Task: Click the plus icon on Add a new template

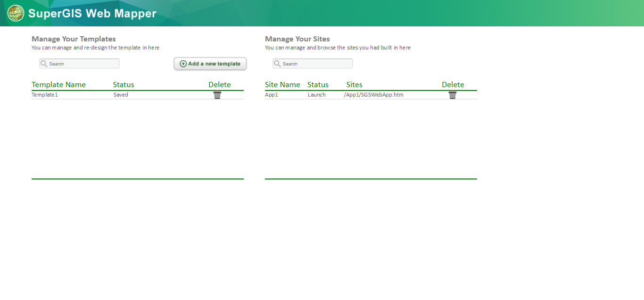Action: [183, 64]
